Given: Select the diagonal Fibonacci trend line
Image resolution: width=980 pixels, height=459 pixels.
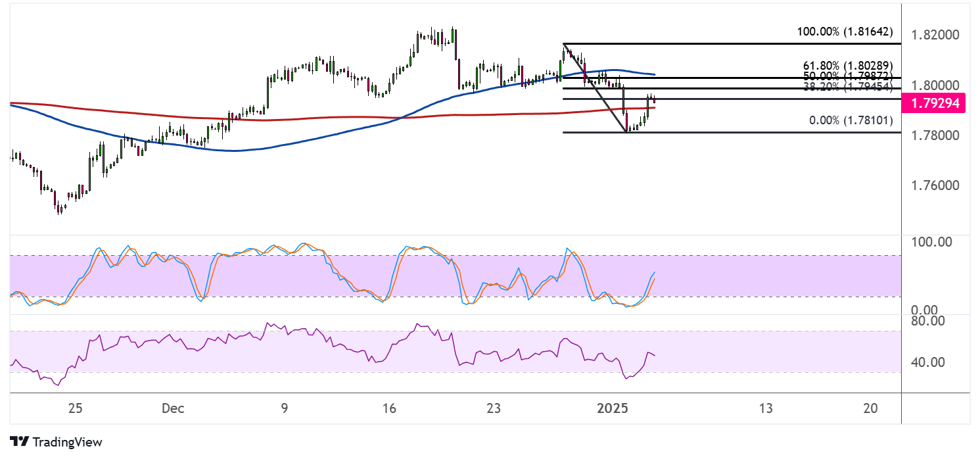Looking at the screenshot, I should point(594,87).
